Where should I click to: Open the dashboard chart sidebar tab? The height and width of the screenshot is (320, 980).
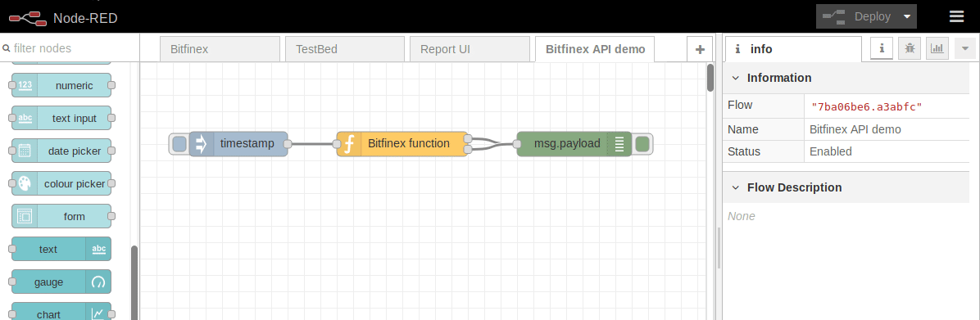pos(937,48)
